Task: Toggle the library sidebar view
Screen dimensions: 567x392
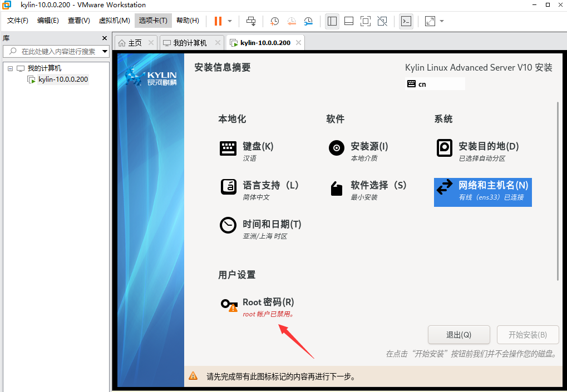Action: pos(332,21)
